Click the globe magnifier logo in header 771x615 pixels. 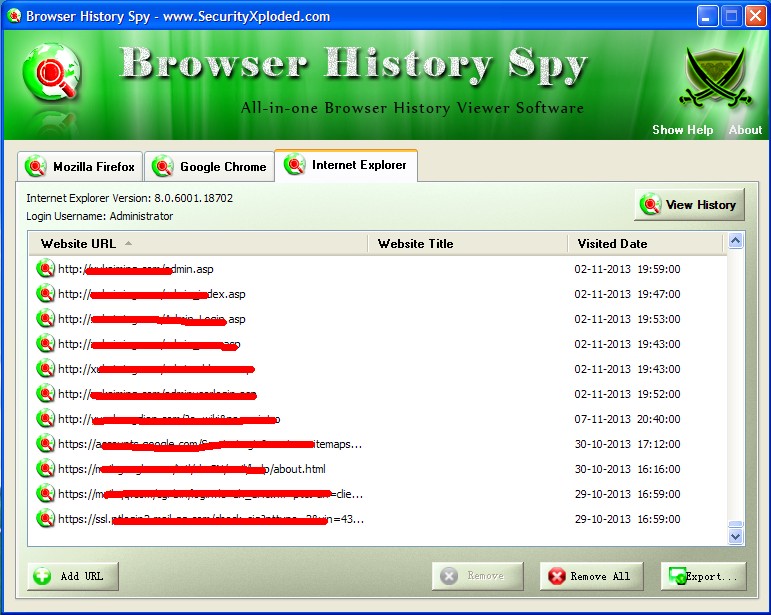point(52,72)
